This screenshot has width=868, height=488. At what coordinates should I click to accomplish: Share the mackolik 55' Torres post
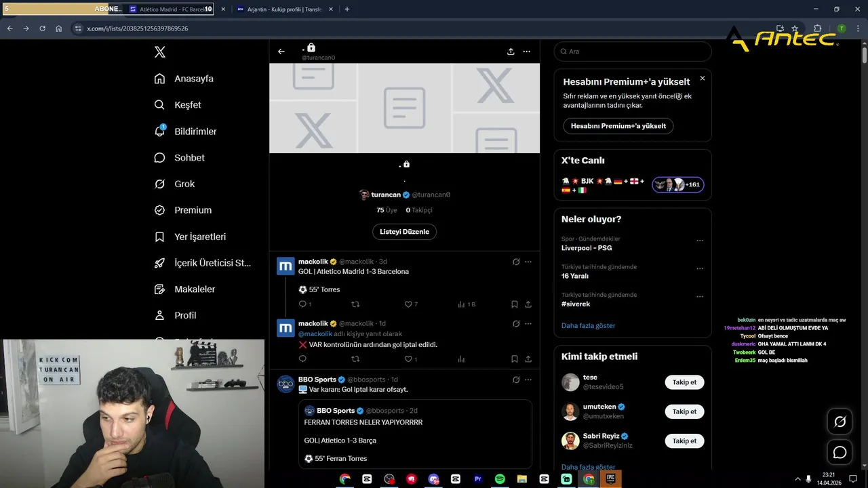(x=528, y=304)
